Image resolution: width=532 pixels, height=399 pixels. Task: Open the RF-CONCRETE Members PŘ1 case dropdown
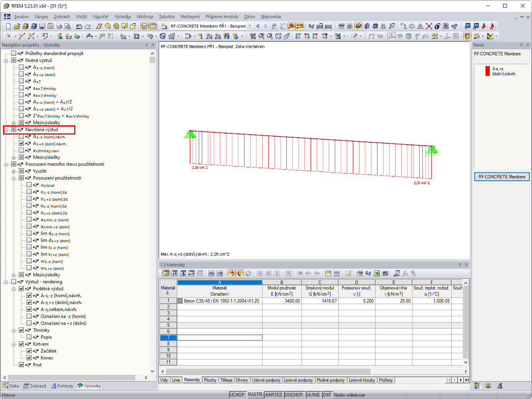click(x=249, y=26)
